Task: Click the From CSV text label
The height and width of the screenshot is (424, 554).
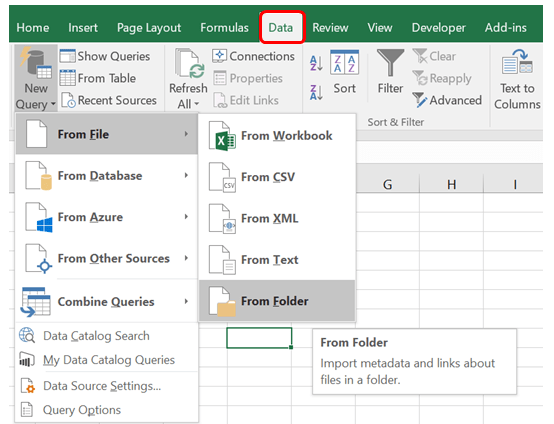Action: [268, 177]
